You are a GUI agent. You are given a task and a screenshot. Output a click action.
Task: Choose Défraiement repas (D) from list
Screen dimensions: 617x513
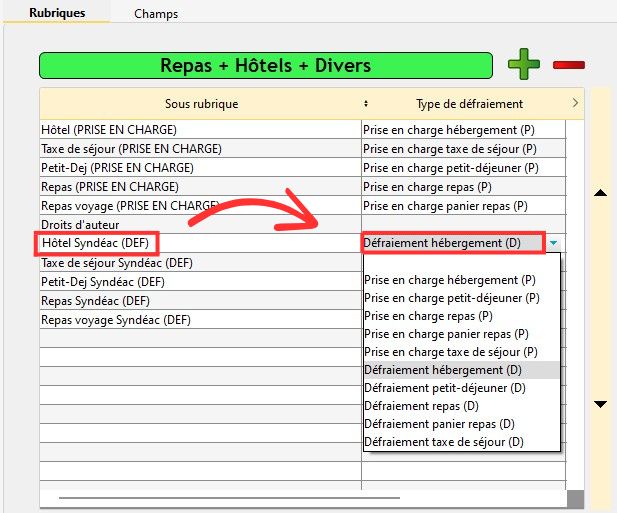pyautogui.click(x=412, y=406)
